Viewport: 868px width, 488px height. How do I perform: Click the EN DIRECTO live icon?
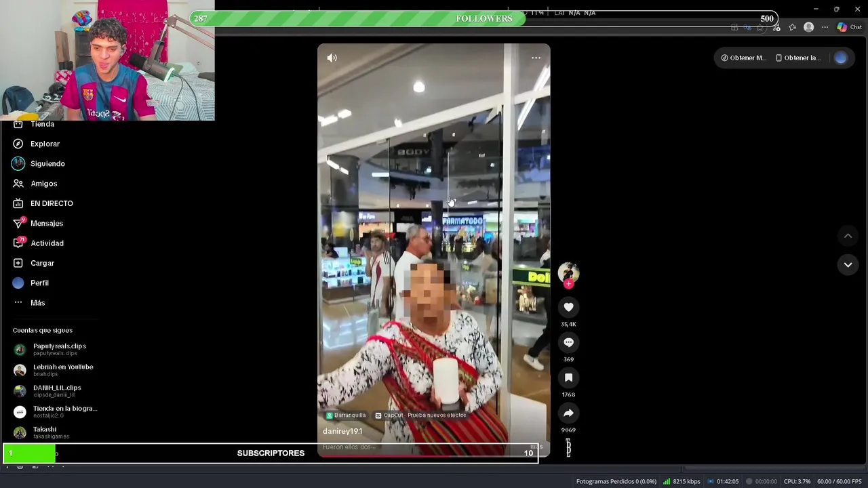(18, 203)
